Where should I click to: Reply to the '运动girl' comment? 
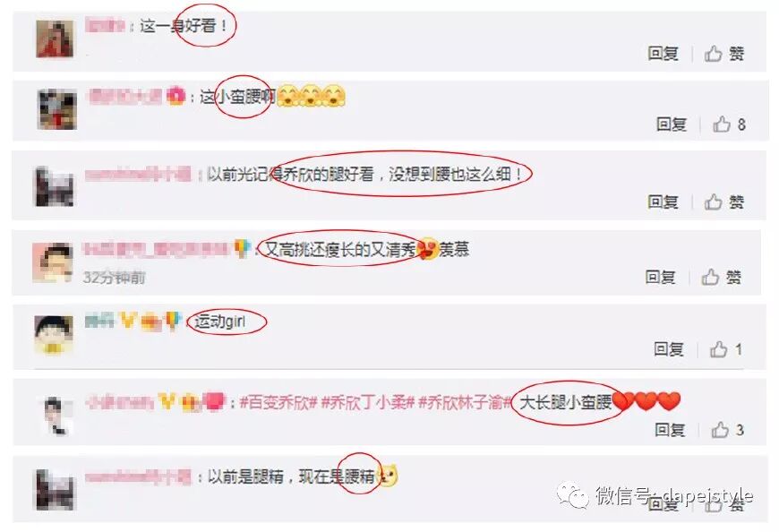[669, 349]
